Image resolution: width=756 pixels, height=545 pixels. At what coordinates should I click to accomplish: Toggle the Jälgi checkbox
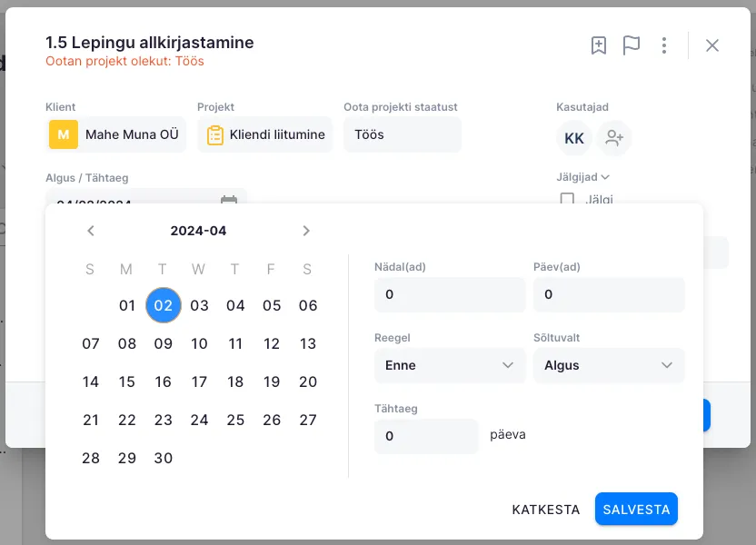567,199
